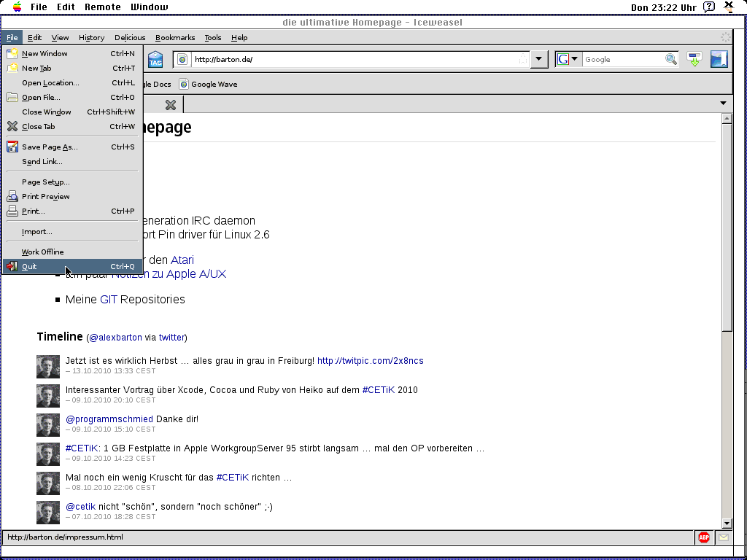Choose Close Window from the File menu
Image resolution: width=747 pixels, height=560 pixels.
click(72, 112)
